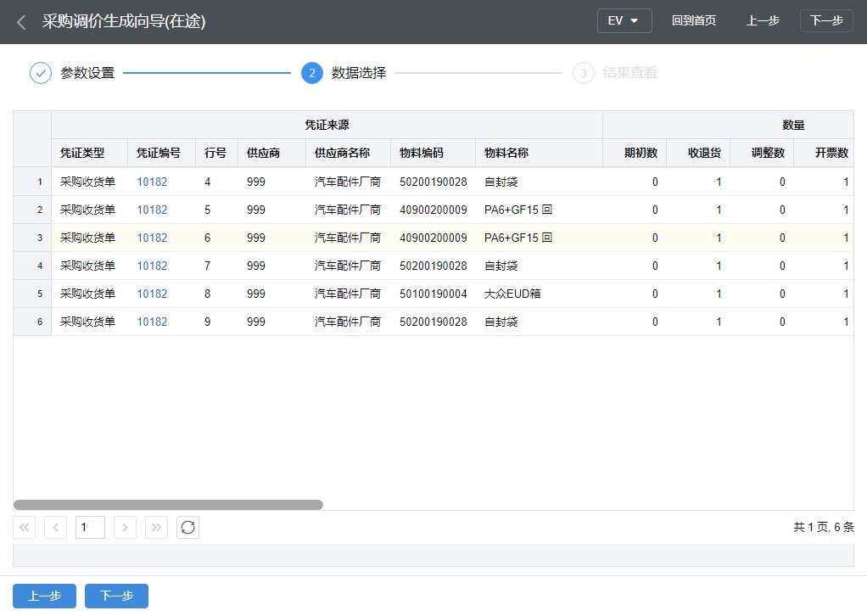Click 行号 column header
The height and width of the screenshot is (616, 867).
coord(215,154)
